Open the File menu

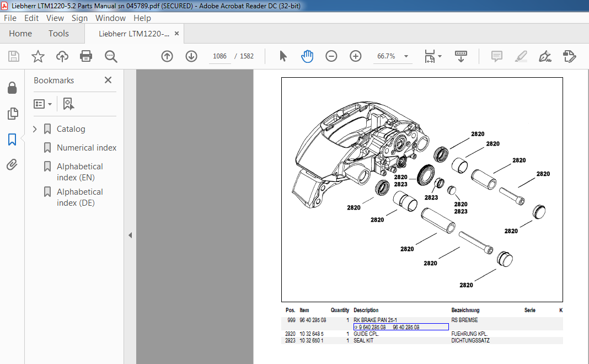click(x=10, y=18)
